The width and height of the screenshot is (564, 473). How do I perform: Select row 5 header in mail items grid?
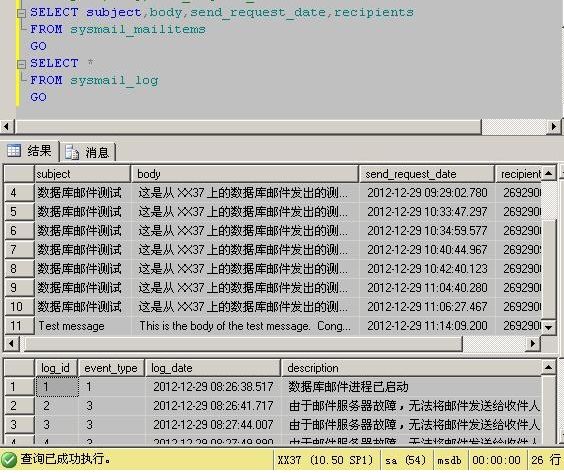pos(19,212)
